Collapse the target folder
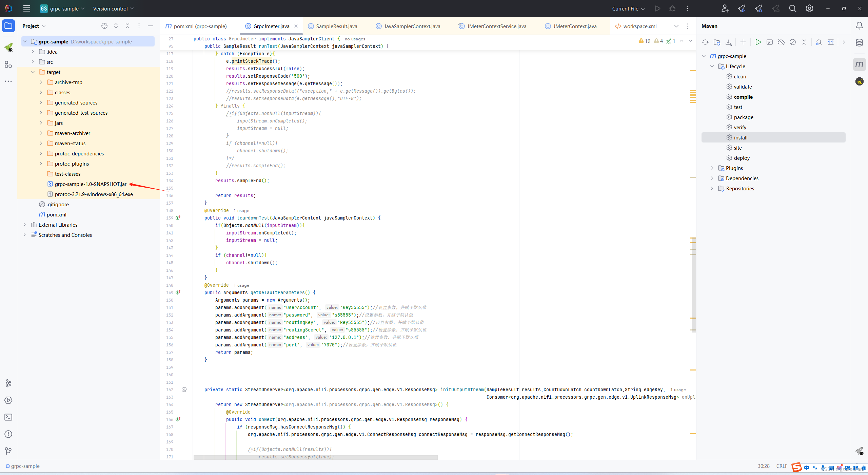868x475 pixels. pos(33,72)
